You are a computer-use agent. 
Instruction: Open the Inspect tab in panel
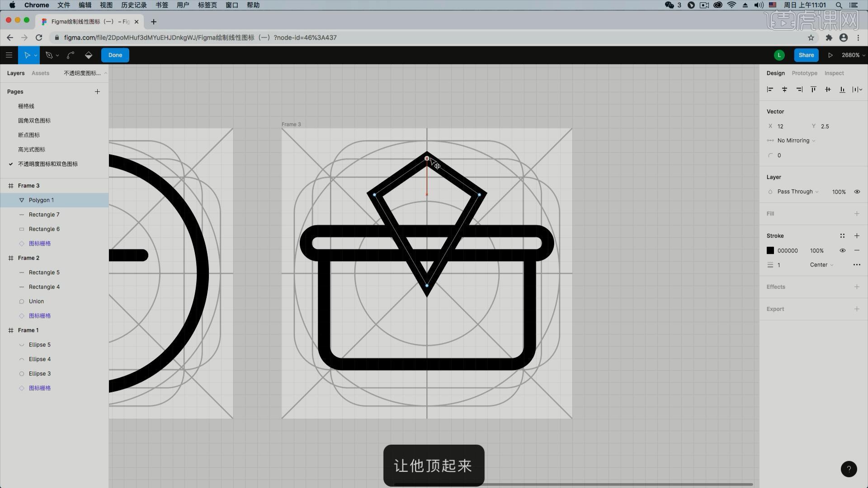[x=834, y=73]
